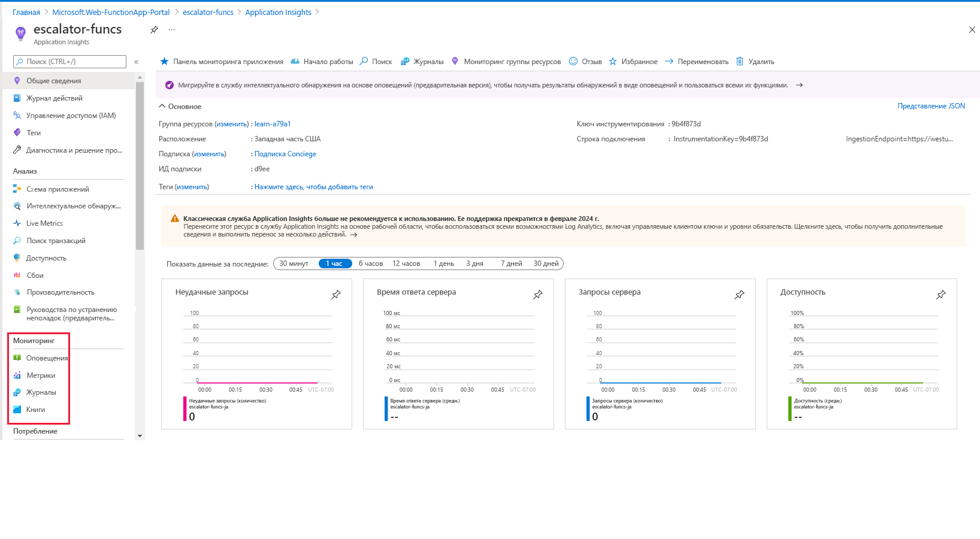The height and width of the screenshot is (539, 980).
Task: Select 1 час time range
Action: coord(335,264)
